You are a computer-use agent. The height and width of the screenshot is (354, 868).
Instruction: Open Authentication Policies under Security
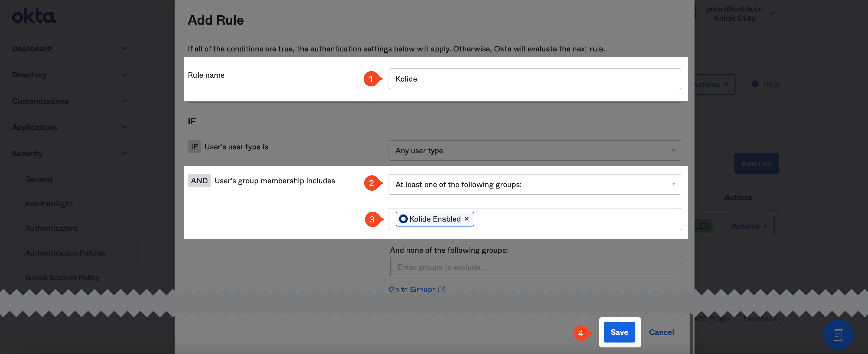pyautogui.click(x=65, y=253)
